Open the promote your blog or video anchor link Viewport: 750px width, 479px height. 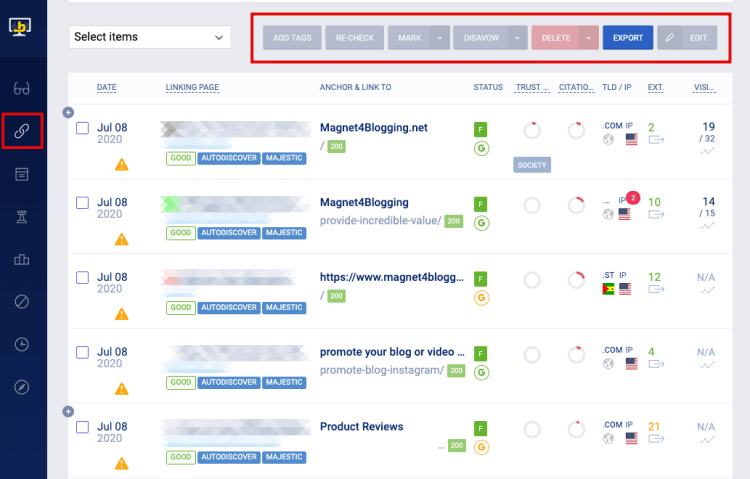pyautogui.click(x=392, y=352)
